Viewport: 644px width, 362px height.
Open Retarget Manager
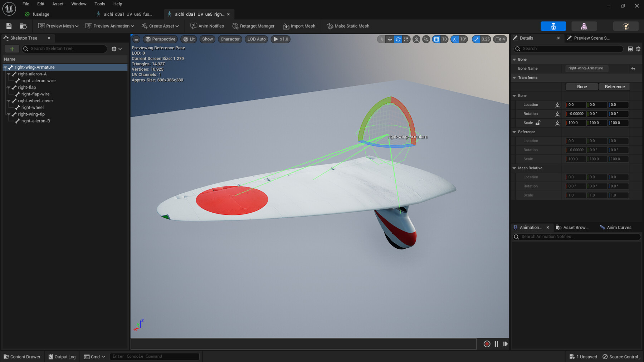[x=253, y=26]
